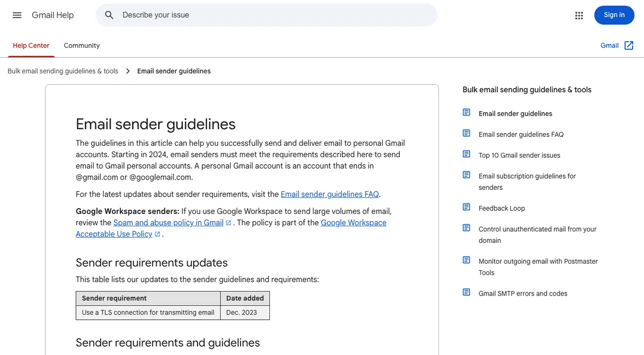Click the article icon beside Top 10 Gmail sender issues

pos(466,154)
